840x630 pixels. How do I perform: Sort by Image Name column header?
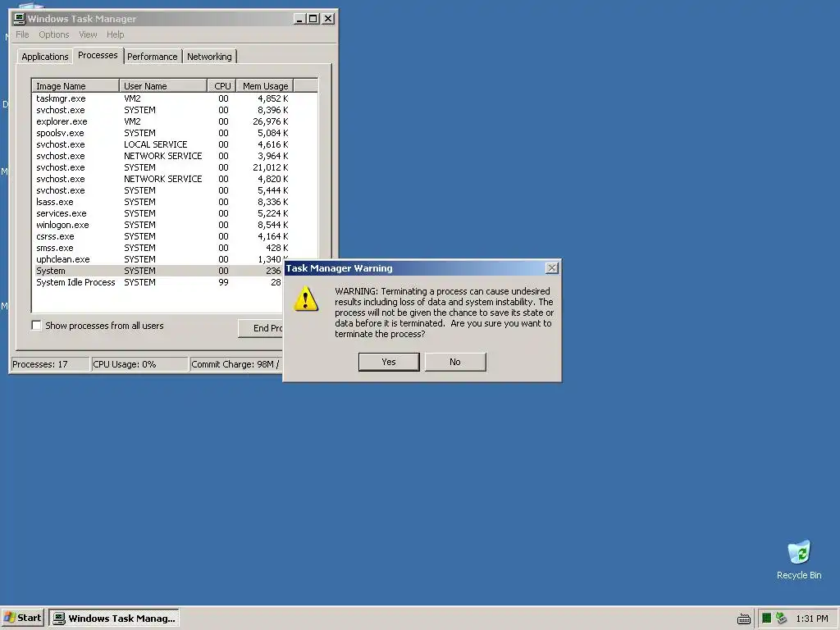click(x=75, y=85)
